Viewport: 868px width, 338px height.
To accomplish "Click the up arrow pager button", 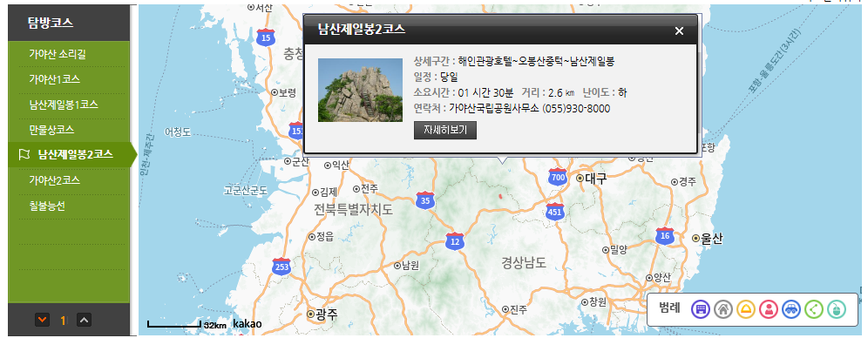I will coord(84,320).
